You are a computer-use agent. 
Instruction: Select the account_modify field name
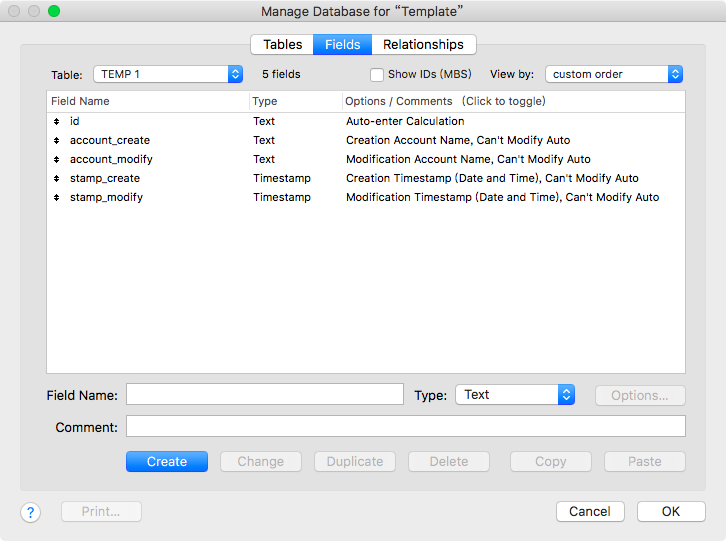click(111, 159)
